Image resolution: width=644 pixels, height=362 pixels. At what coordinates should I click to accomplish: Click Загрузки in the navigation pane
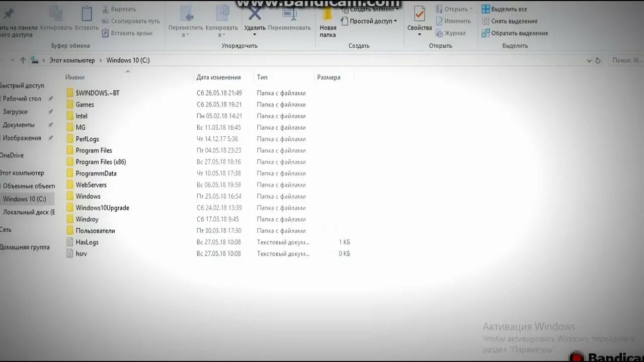15,112
